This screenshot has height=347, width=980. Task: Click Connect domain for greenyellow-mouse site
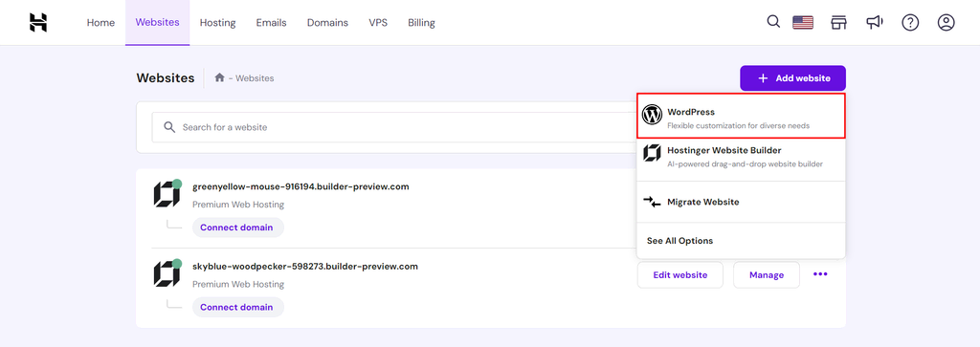pyautogui.click(x=237, y=228)
